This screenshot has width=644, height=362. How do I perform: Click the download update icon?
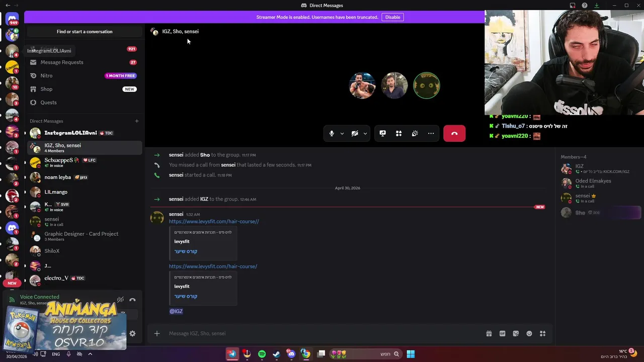(x=597, y=6)
